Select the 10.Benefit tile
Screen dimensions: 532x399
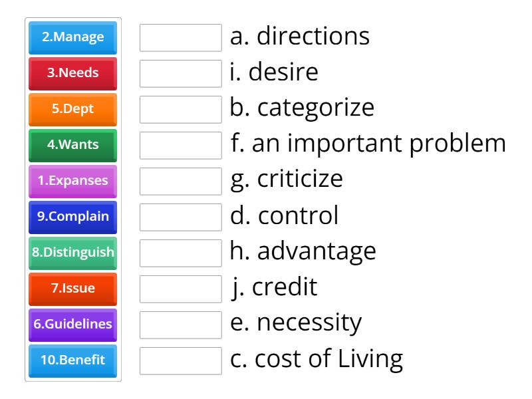pyautogui.click(x=72, y=360)
